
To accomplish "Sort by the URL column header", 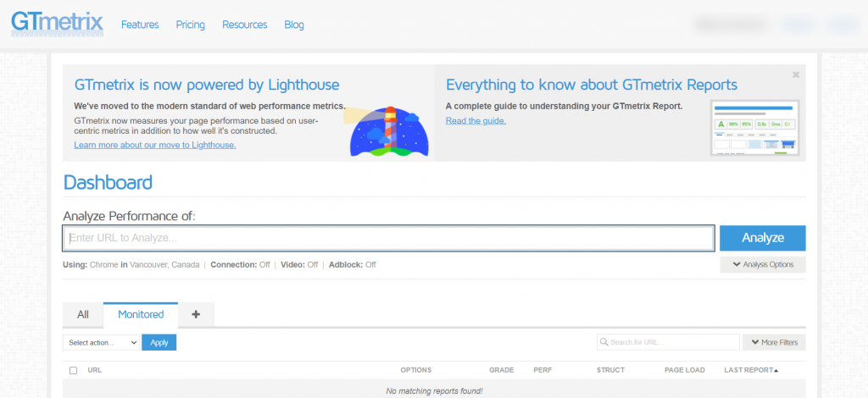I will pos(95,370).
